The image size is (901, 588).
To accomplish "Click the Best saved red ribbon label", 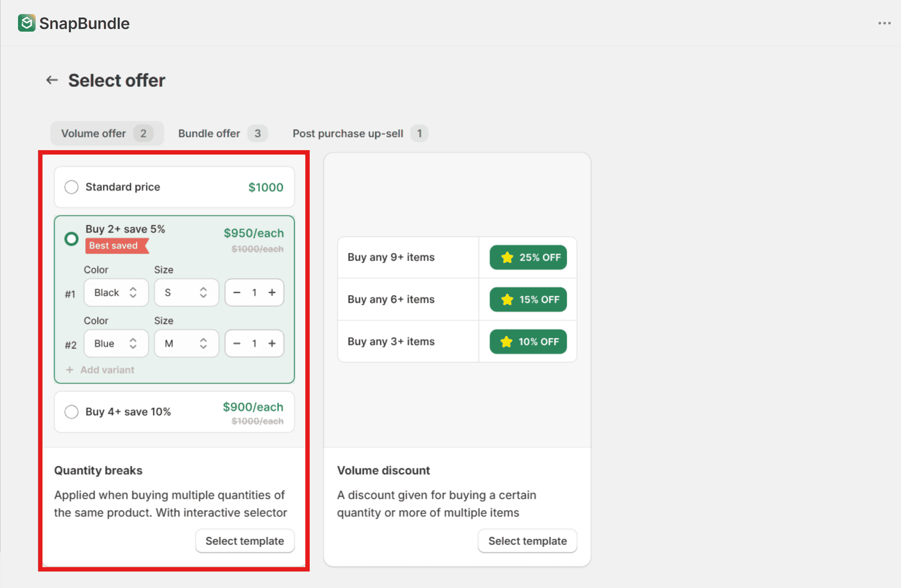I will (117, 246).
